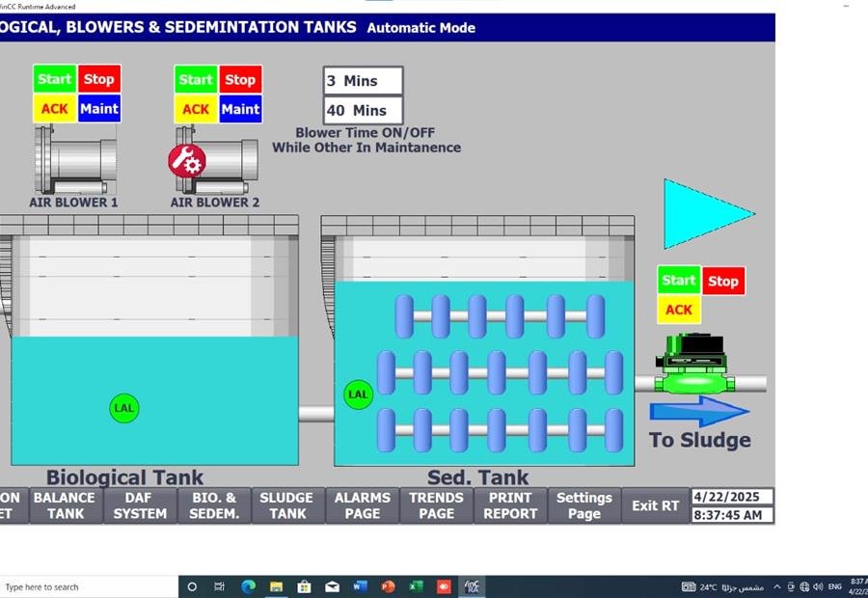Click the Sed. Tank lamella plates graphic
This screenshot has height=598, width=868.
point(500,374)
